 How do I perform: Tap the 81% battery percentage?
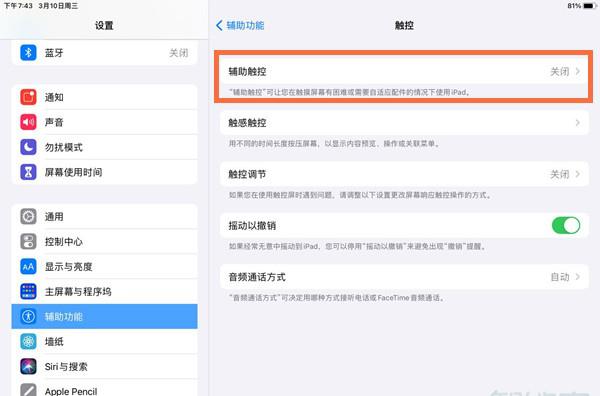click(574, 6)
